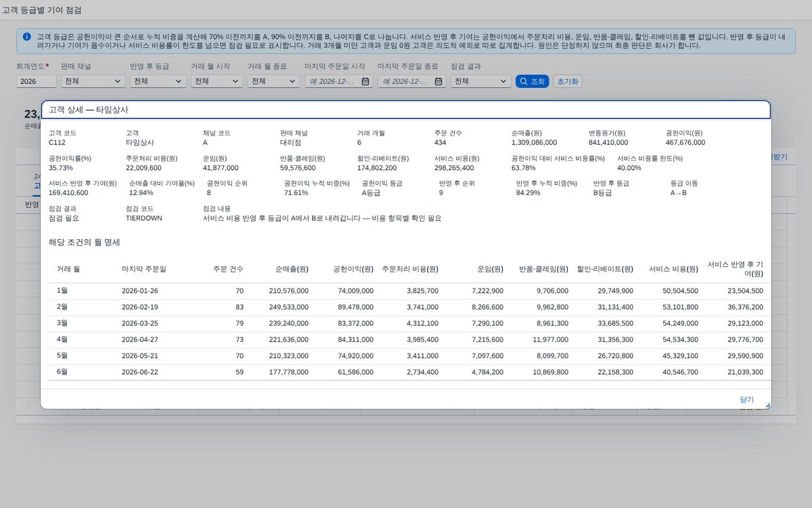Viewport: 812px width, 508px height.
Task: Click the info icon in the message strip
Action: click(26, 37)
